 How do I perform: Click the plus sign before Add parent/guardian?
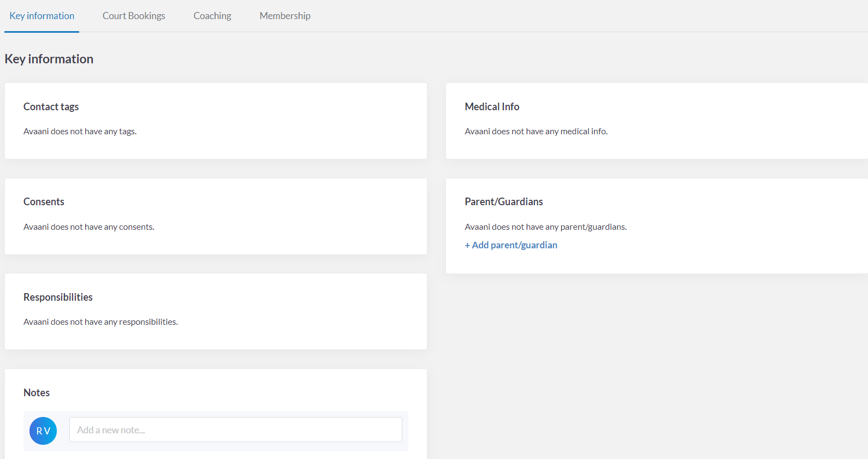(x=467, y=246)
